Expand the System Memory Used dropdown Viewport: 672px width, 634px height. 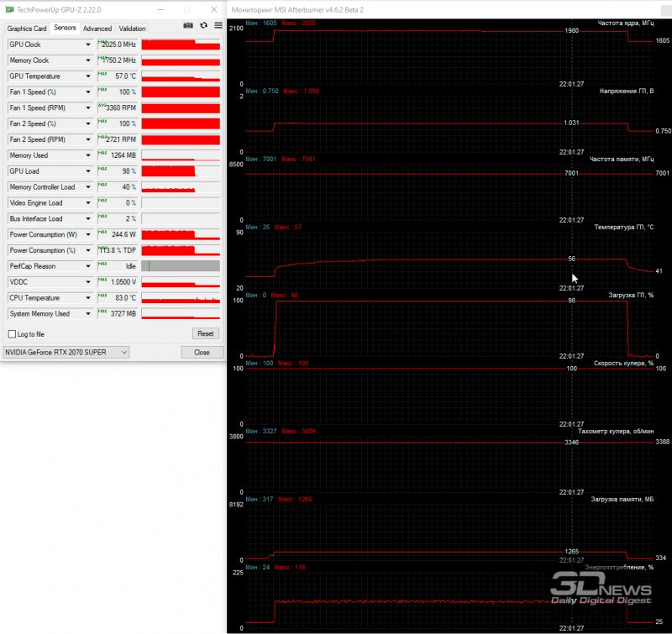tap(88, 314)
